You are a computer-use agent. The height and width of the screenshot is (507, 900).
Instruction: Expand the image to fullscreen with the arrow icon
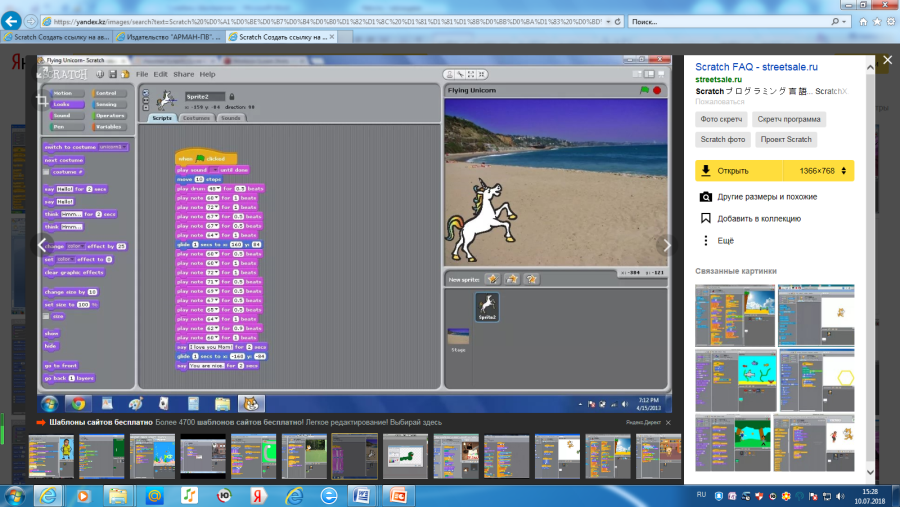(42, 73)
